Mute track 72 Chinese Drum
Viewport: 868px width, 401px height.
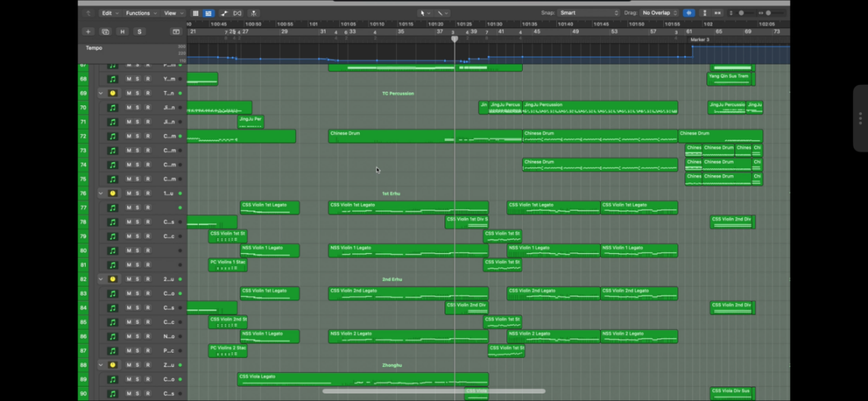click(x=128, y=136)
